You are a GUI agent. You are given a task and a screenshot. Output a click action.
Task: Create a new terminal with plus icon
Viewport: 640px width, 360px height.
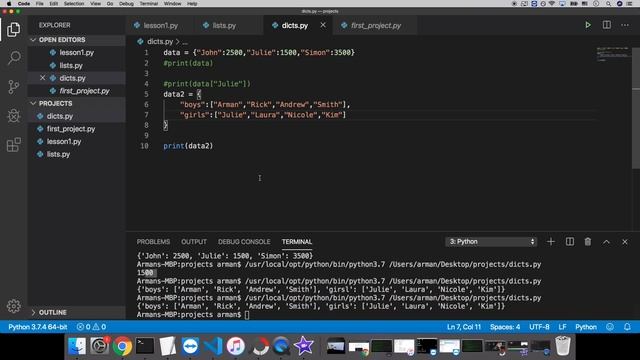[551, 242]
